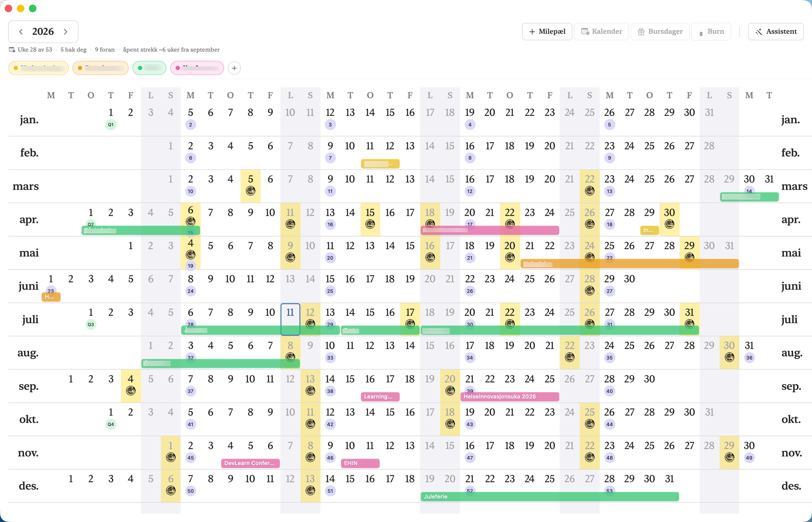Open the Q1 quarter badge under 1 jan.
The image size is (812, 522).
click(111, 125)
